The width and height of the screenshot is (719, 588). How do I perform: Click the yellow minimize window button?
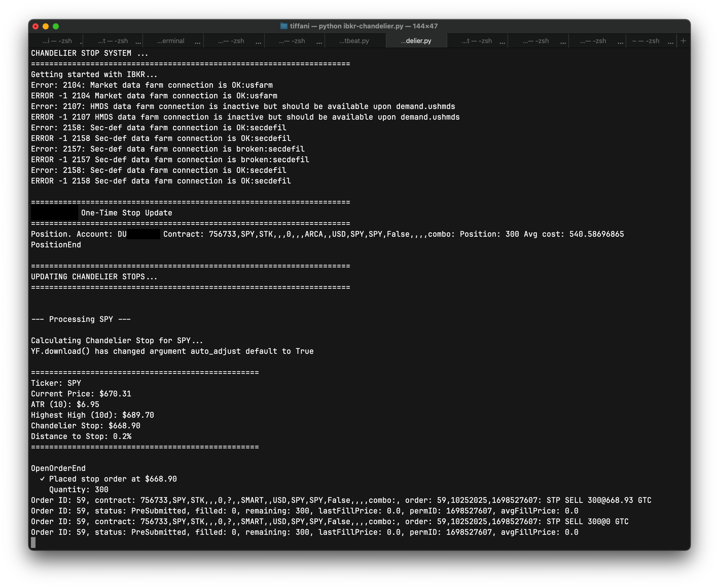[46, 26]
